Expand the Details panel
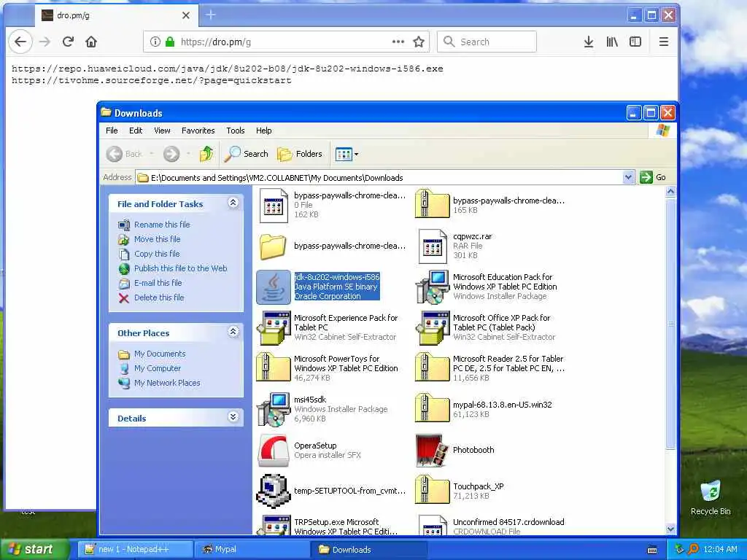The height and width of the screenshot is (560, 747). click(233, 417)
